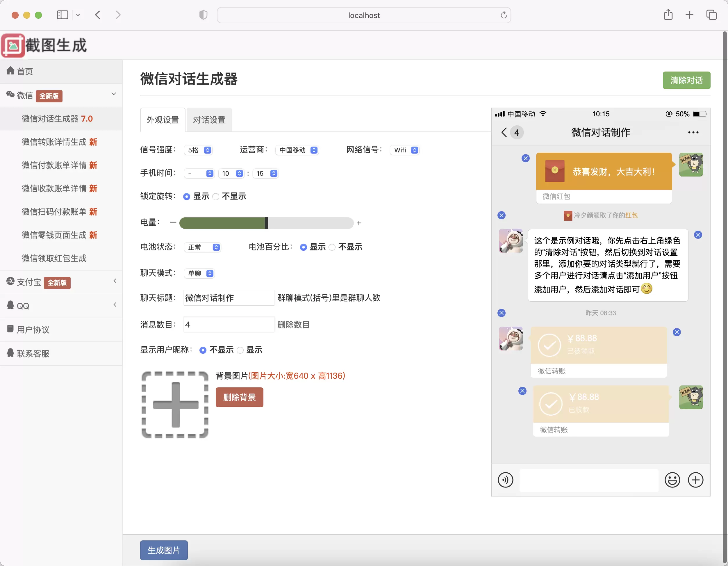Click the 电量 battery level slider

pos(266,223)
